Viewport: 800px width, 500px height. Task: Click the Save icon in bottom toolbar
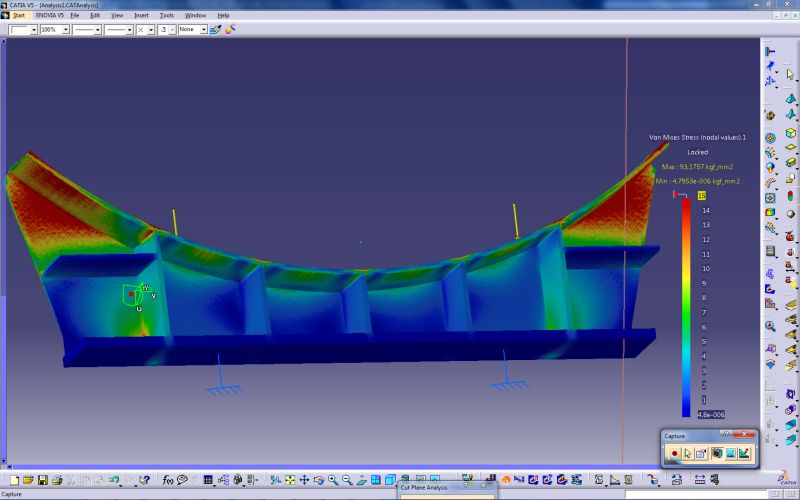(x=43, y=480)
